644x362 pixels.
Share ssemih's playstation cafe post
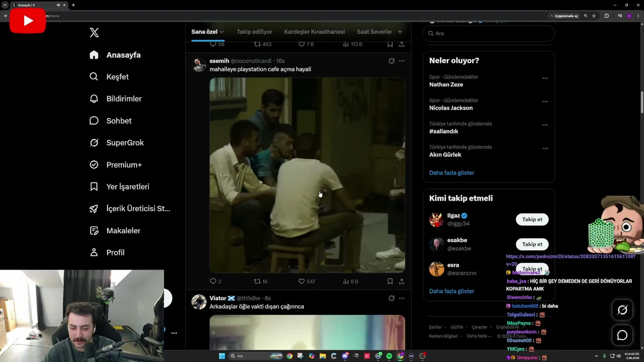coord(401,282)
